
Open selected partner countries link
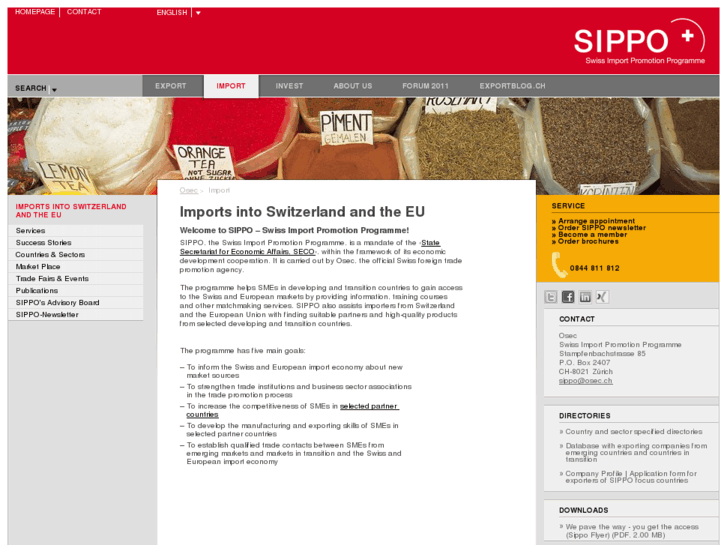click(x=293, y=410)
